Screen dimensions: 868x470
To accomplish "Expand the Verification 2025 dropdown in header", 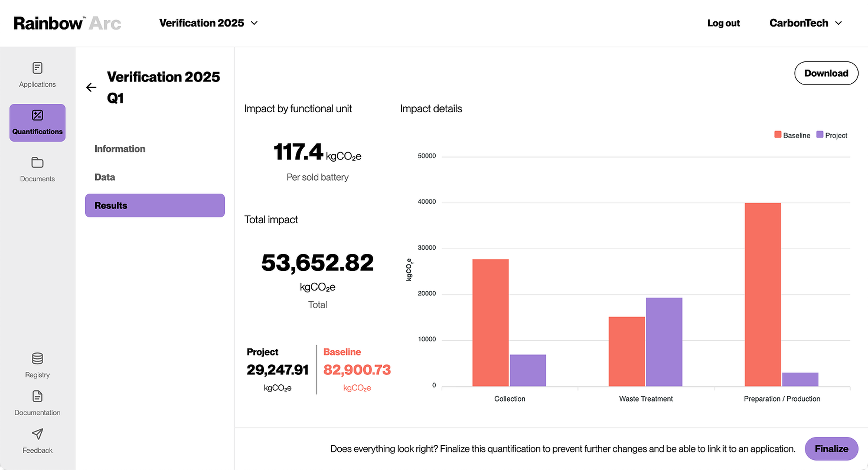I will coord(208,23).
